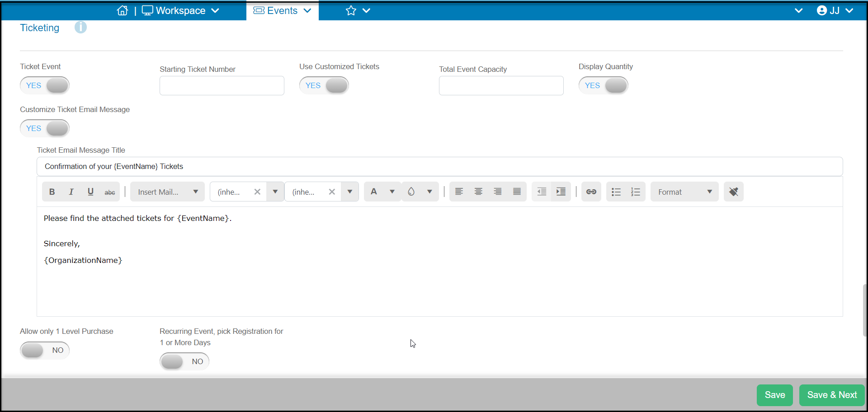868x412 pixels.
Task: Open the Ticketing section heading
Action: coord(40,28)
